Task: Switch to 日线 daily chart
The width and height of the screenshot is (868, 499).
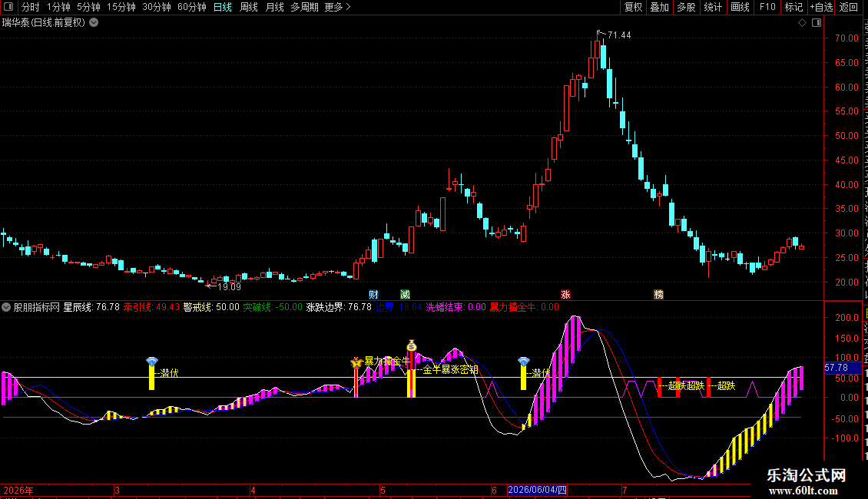Action: (x=223, y=7)
